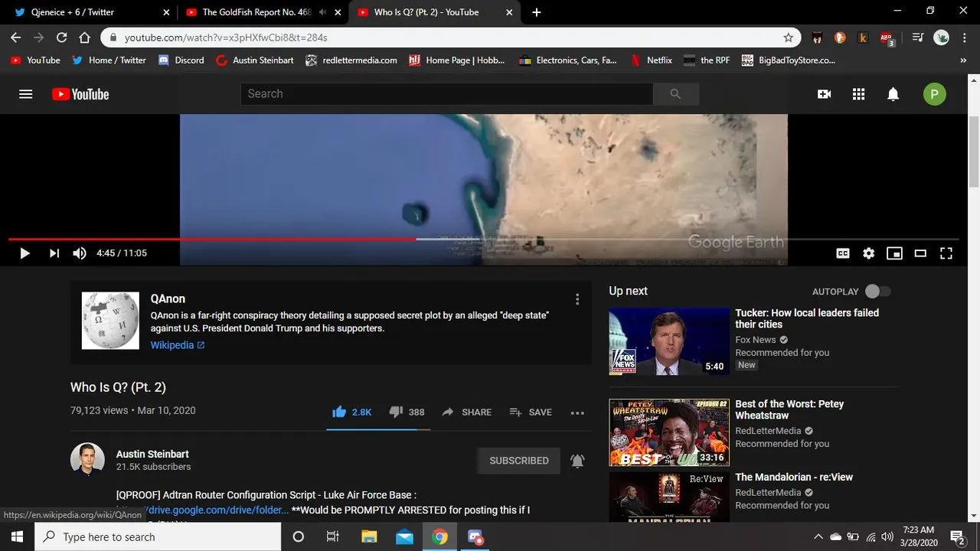Open the notifications bell in header
980x551 pixels.
pyautogui.click(x=893, y=94)
